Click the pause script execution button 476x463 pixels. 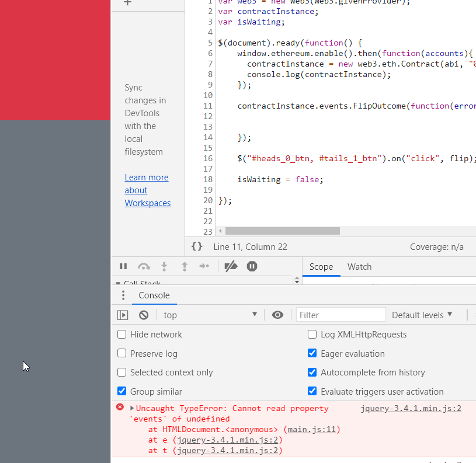[123, 266]
